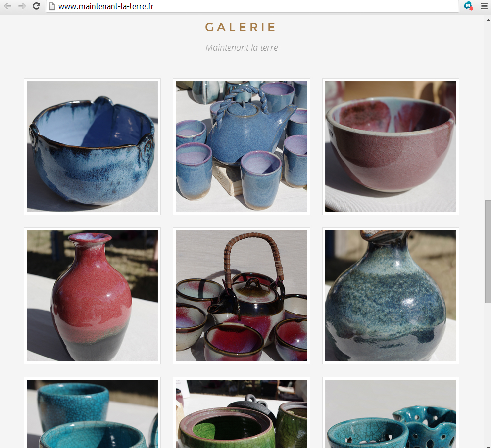Click the page icon in address bar
This screenshot has height=448, width=491.
click(52, 6)
